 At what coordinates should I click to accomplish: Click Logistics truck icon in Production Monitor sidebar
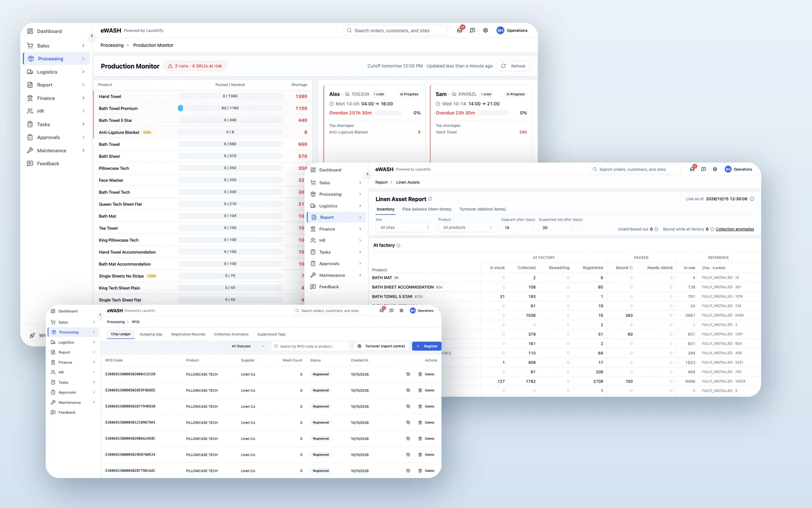(30, 72)
